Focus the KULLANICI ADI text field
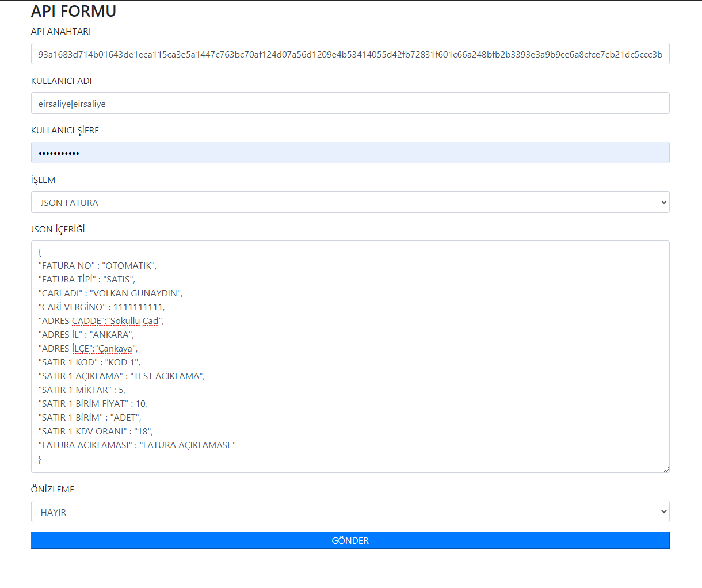This screenshot has height=588, width=702. (350, 104)
